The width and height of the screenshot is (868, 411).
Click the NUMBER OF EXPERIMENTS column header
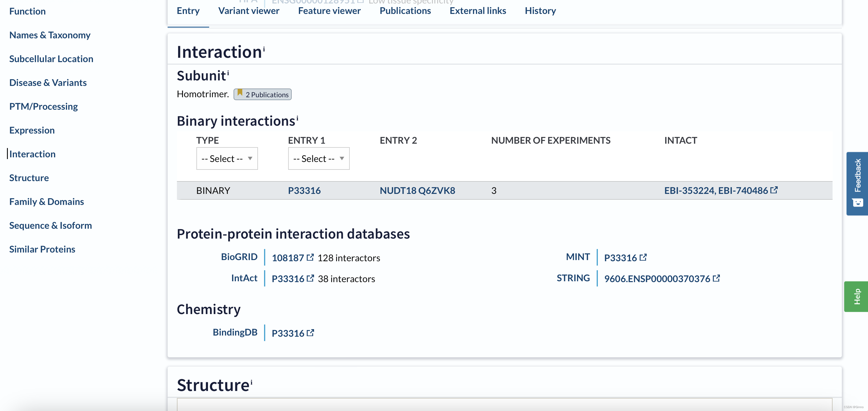click(550, 140)
